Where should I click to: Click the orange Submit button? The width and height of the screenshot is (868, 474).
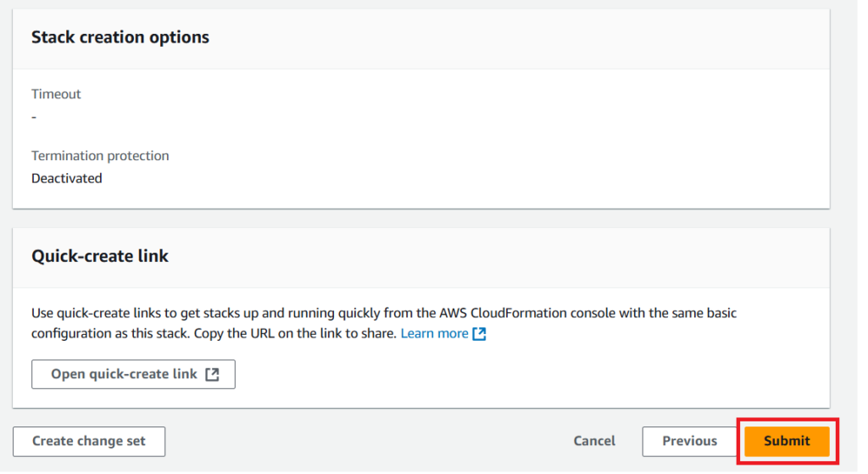[787, 441]
